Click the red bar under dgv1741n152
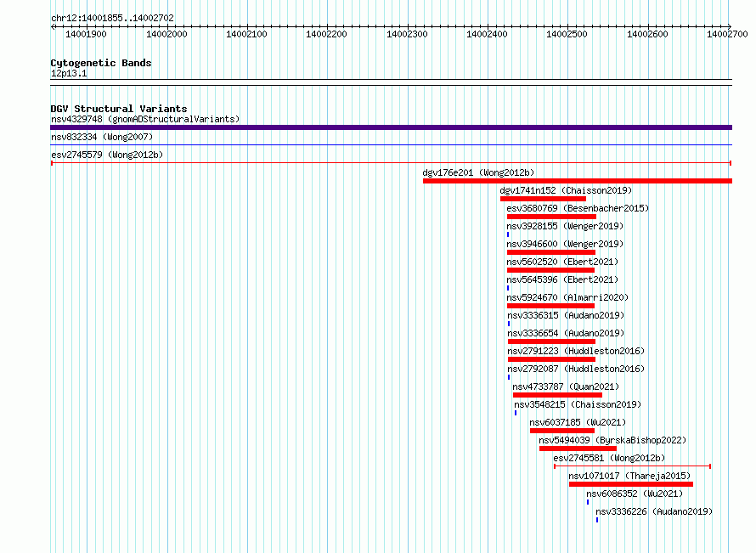Viewport: 756px width, 553px height. pyautogui.click(x=543, y=199)
